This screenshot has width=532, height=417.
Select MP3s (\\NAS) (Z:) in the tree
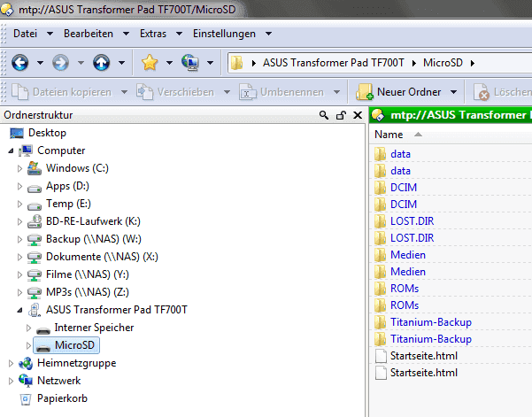coord(88,292)
